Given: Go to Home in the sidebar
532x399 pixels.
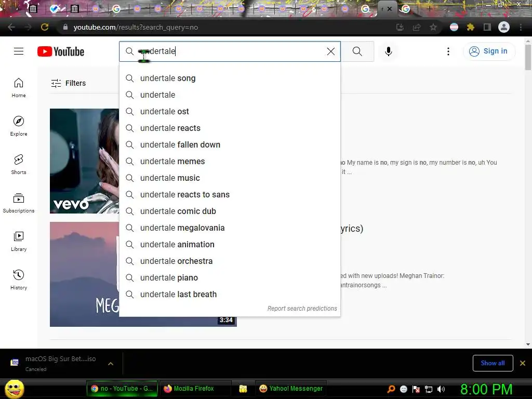Looking at the screenshot, I should 19,88.
